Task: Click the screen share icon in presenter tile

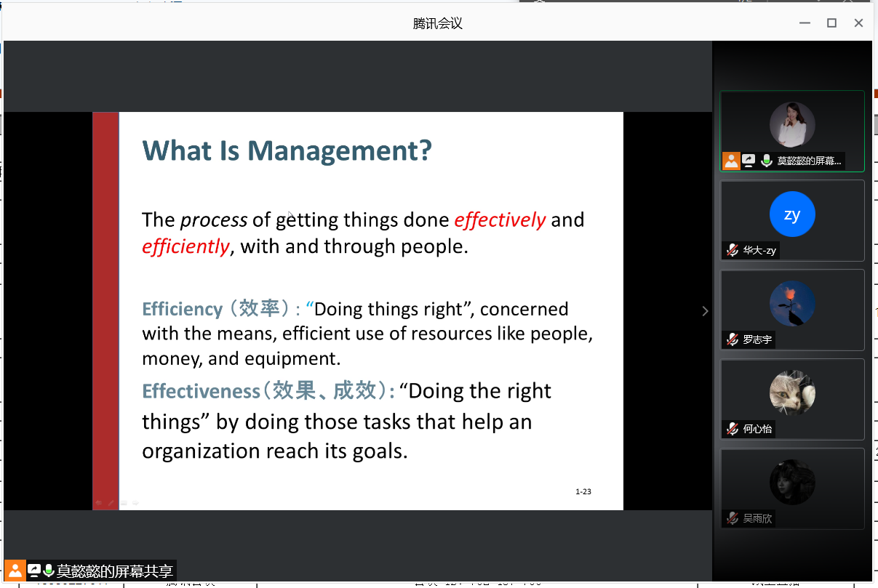Action: coord(749,161)
